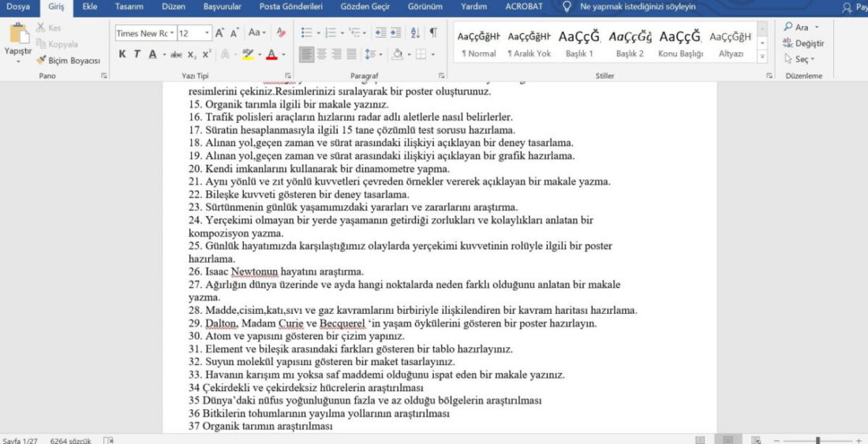The image size is (868, 444).
Task: Apply the Başlık 1 style
Action: (x=579, y=43)
